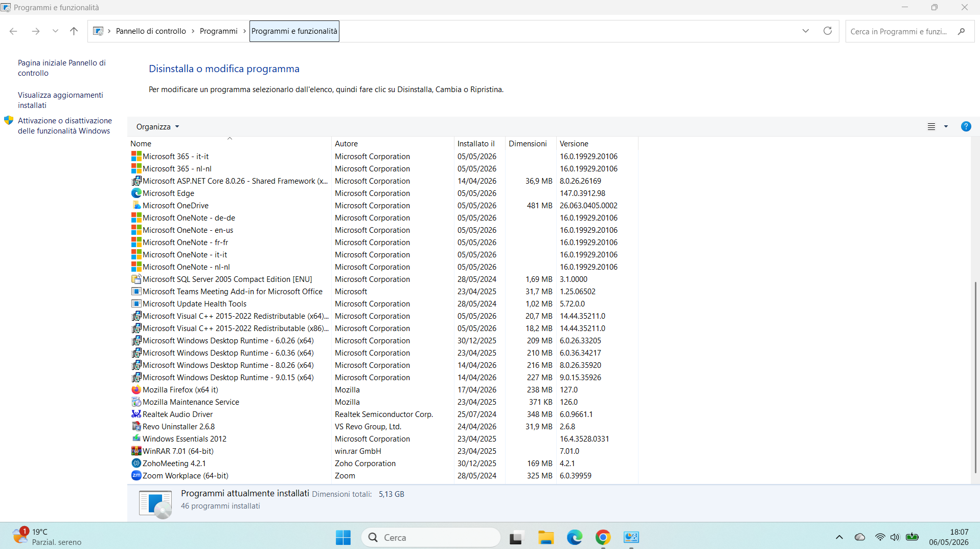Click the Zoom Workplace list icon
The image size is (980, 549).
[136, 476]
